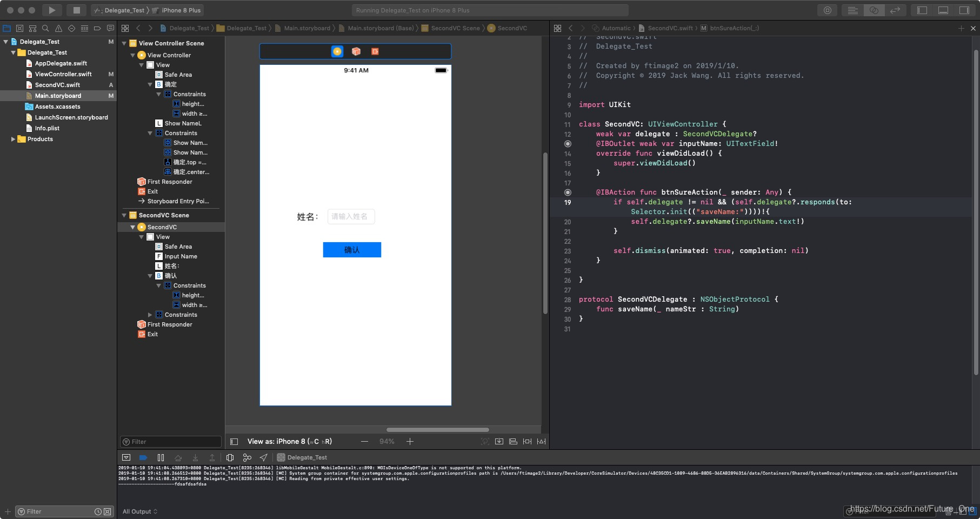Zoom in the storyboard canvas

click(410, 442)
